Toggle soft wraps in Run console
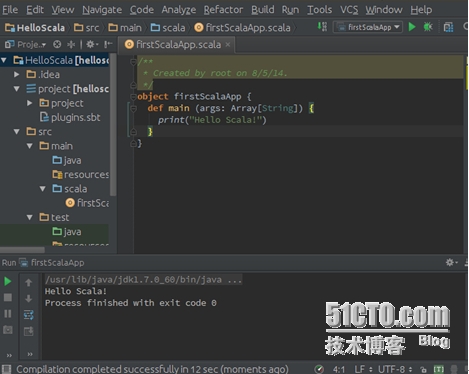Viewport: 469px width, 374px height. [x=29, y=314]
